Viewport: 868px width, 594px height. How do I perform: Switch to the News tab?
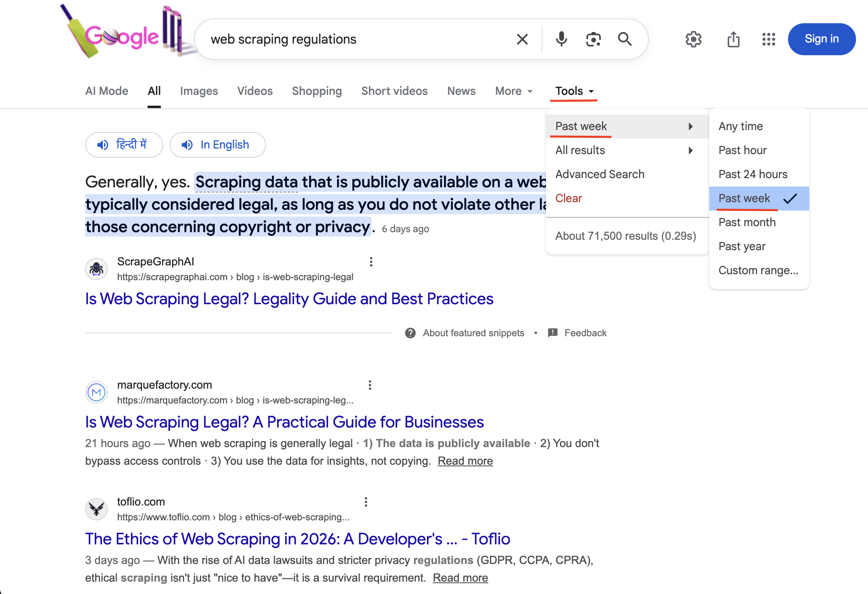(461, 91)
